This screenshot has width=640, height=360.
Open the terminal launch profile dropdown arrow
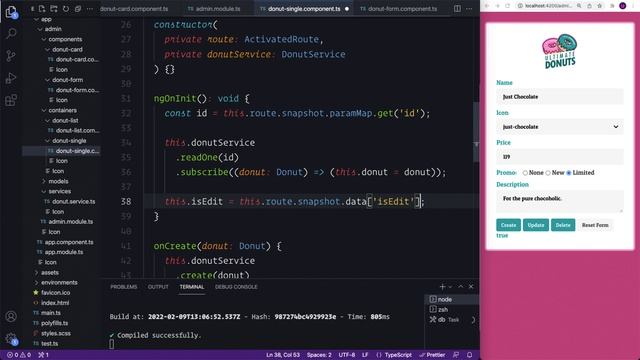click(450, 287)
